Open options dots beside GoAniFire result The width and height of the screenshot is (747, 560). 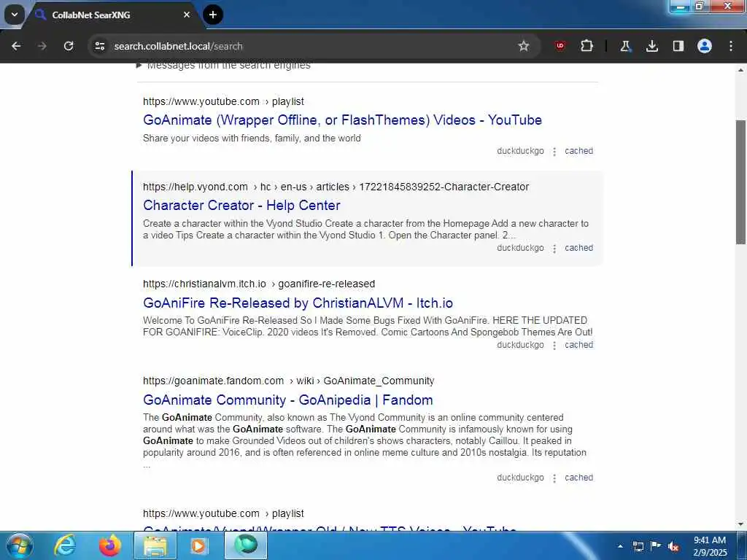(554, 345)
